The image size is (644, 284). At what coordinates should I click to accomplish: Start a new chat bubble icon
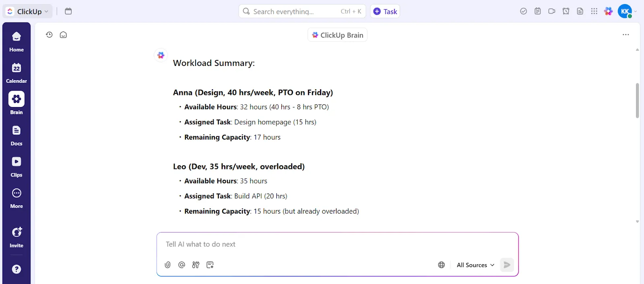pos(63,35)
